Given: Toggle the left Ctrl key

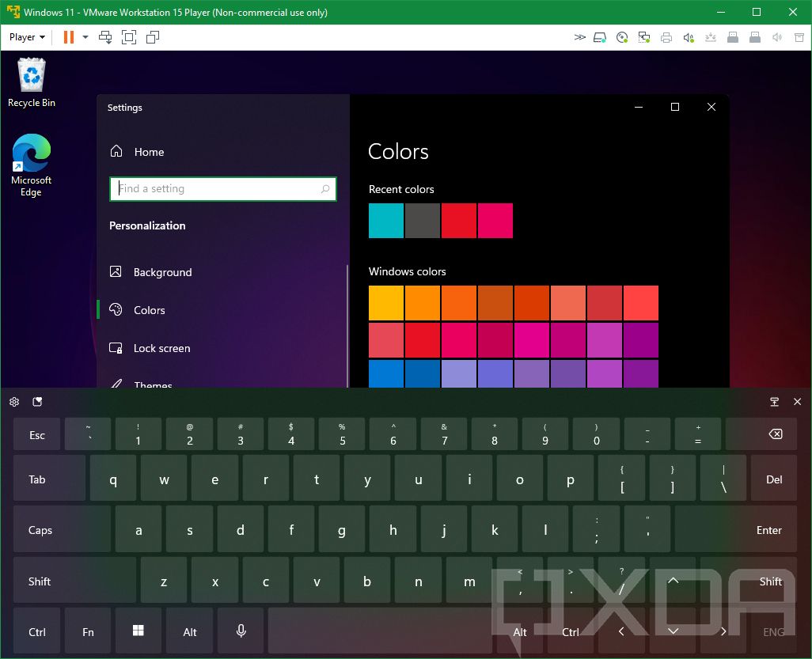Looking at the screenshot, I should (36, 631).
